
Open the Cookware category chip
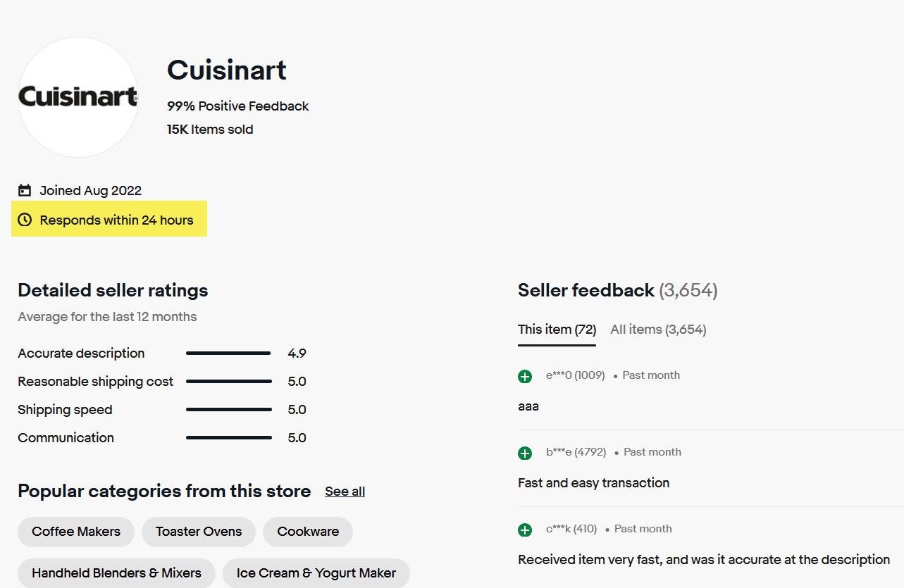click(x=308, y=532)
